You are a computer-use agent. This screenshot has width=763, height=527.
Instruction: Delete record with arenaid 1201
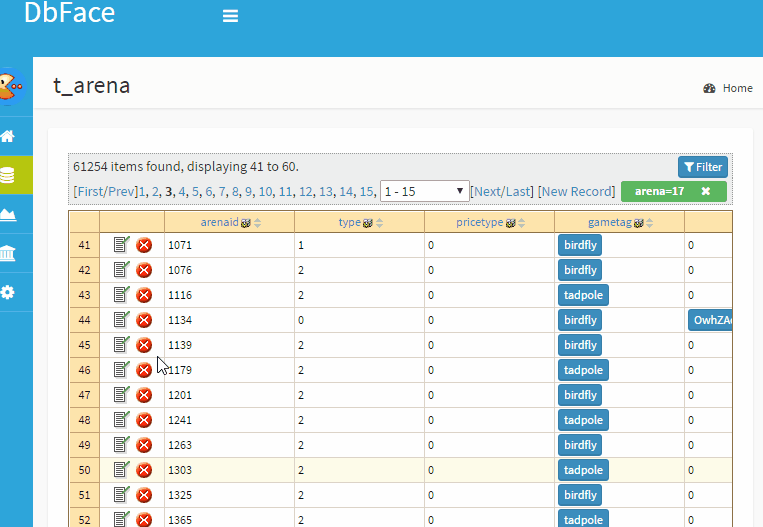coord(144,395)
